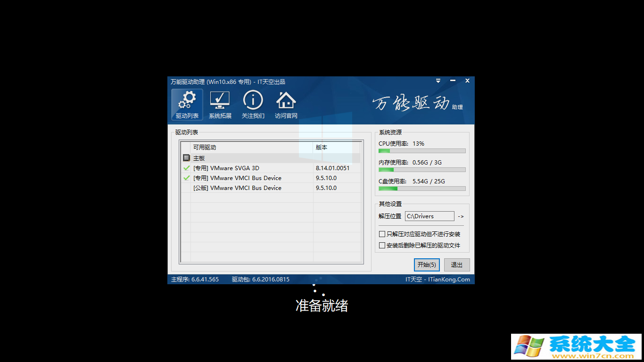The width and height of the screenshot is (644, 362).
Task: Click the CPU使用率 progress bar
Action: pos(422,151)
